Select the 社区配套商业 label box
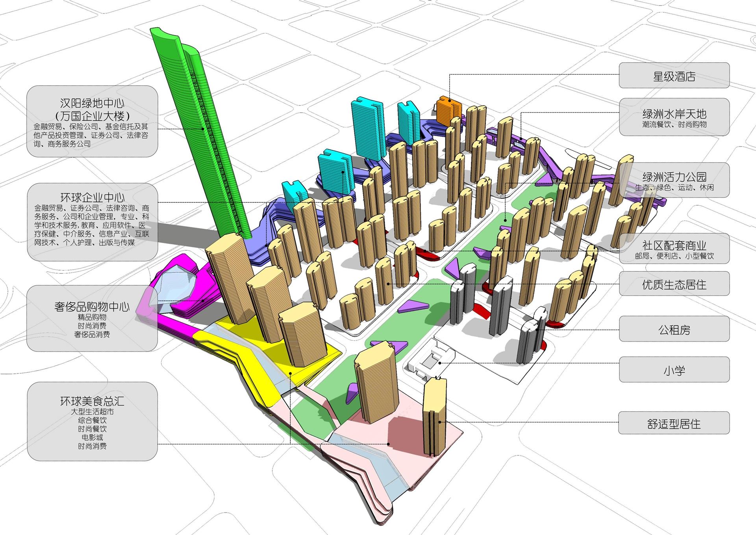Screen dimensions: 756x535 (674, 249)
